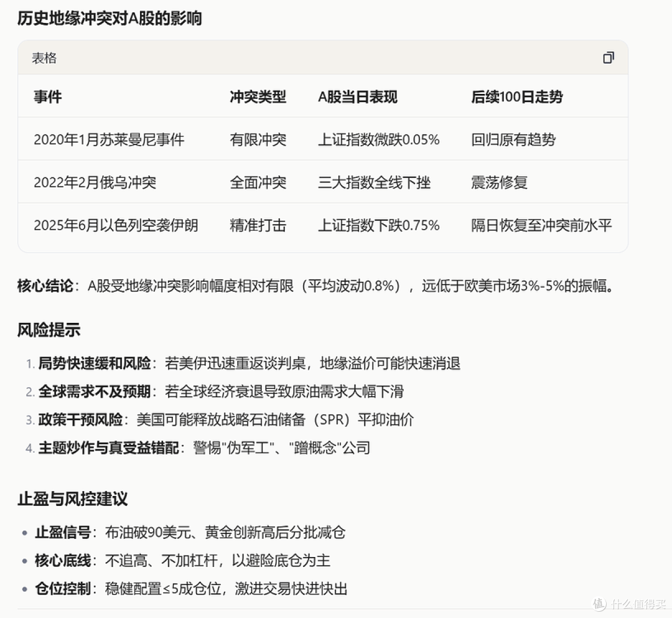The width and height of the screenshot is (672, 618).
Task: Select cell 上证指数下跌0.75%
Action: click(x=379, y=225)
